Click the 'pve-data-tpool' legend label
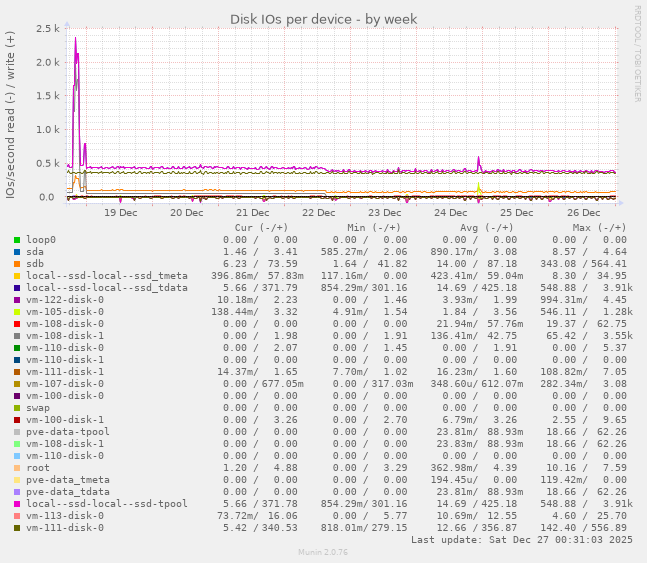 [68, 432]
